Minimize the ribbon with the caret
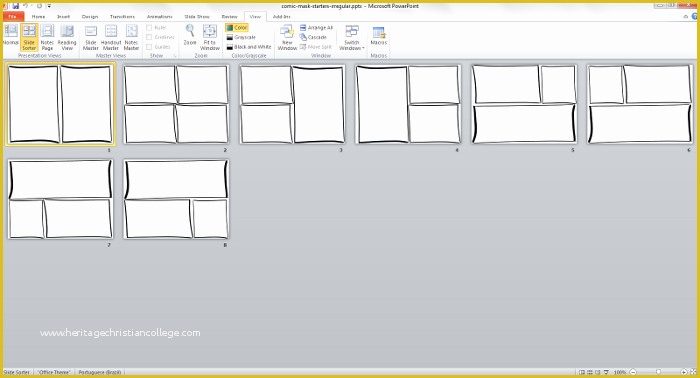 click(686, 17)
